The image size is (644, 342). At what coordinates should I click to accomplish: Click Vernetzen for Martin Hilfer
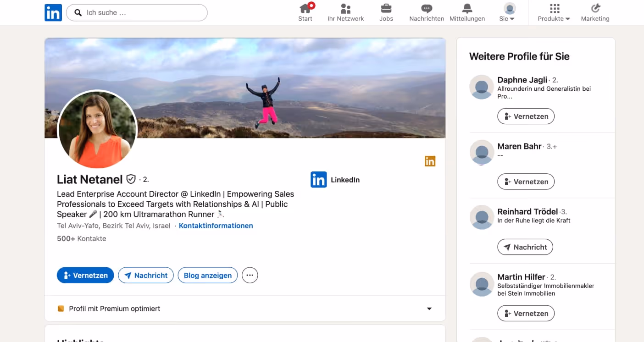coord(526,314)
